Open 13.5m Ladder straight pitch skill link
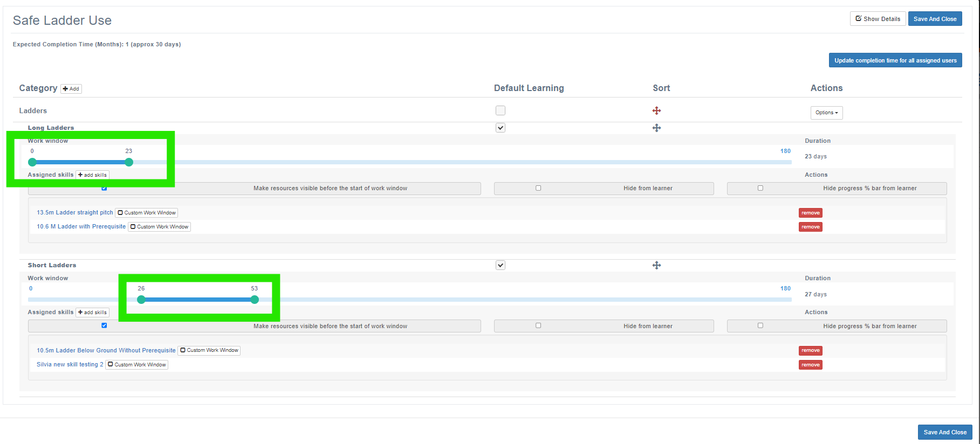 (x=75, y=213)
